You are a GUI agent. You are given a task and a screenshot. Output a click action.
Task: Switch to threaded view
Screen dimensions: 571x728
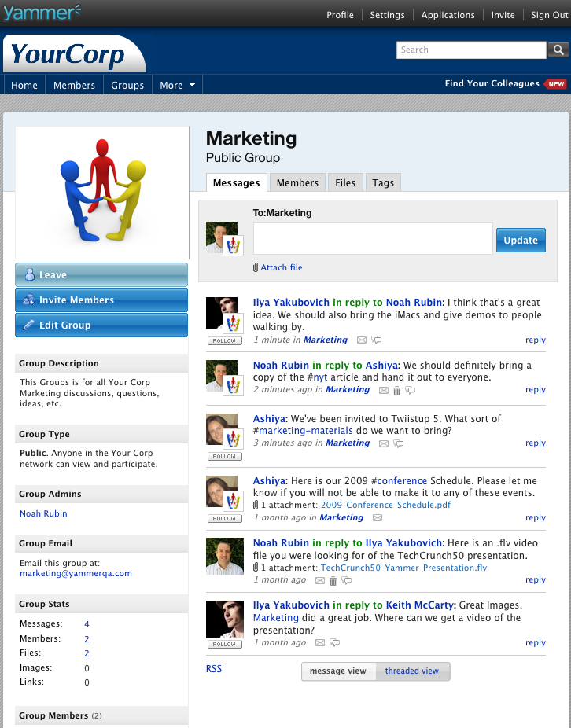(411, 671)
